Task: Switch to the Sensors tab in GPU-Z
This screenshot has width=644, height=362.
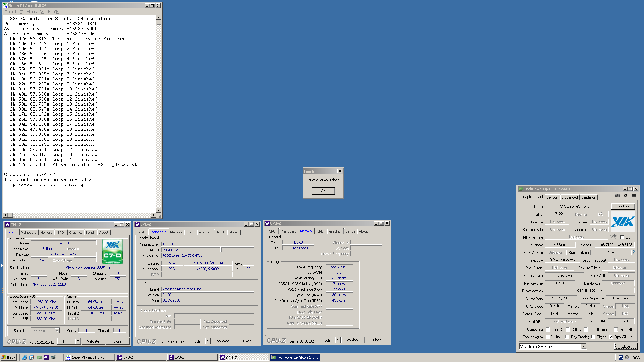Action: (x=552, y=197)
